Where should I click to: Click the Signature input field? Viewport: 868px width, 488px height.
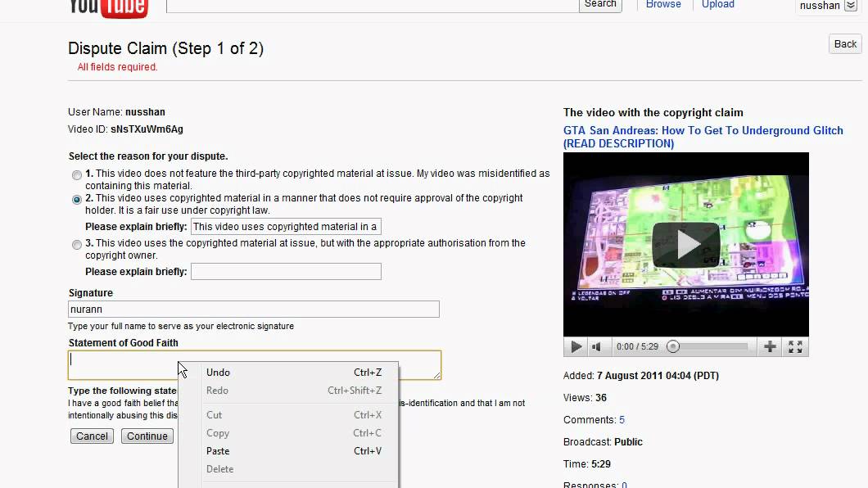pos(254,310)
